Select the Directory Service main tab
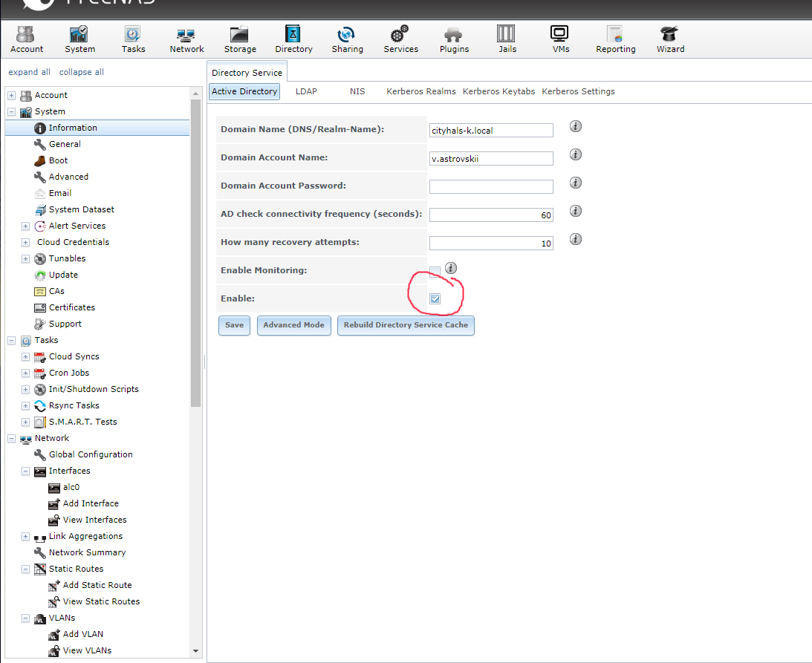The width and height of the screenshot is (812, 663). point(247,73)
